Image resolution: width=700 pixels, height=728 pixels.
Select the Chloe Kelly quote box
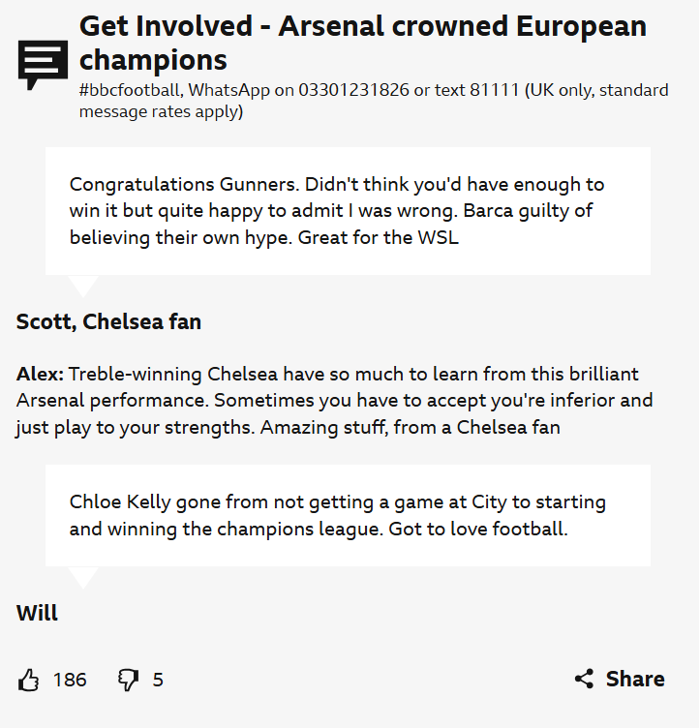click(x=348, y=515)
